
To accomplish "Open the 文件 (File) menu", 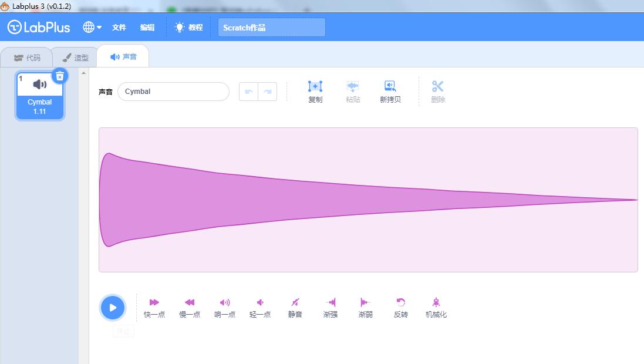I will tap(119, 28).
